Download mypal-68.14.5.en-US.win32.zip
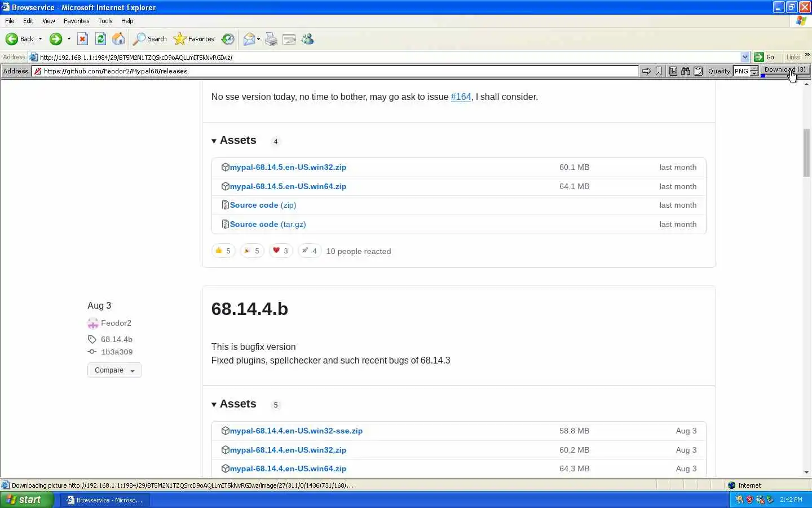 [x=288, y=168]
